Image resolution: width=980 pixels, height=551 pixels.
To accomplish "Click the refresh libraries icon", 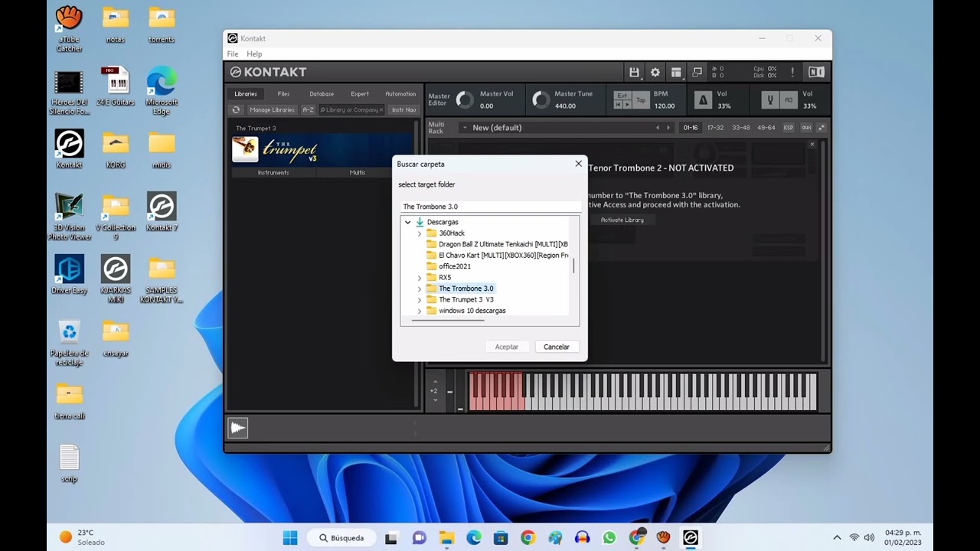I will [x=237, y=109].
